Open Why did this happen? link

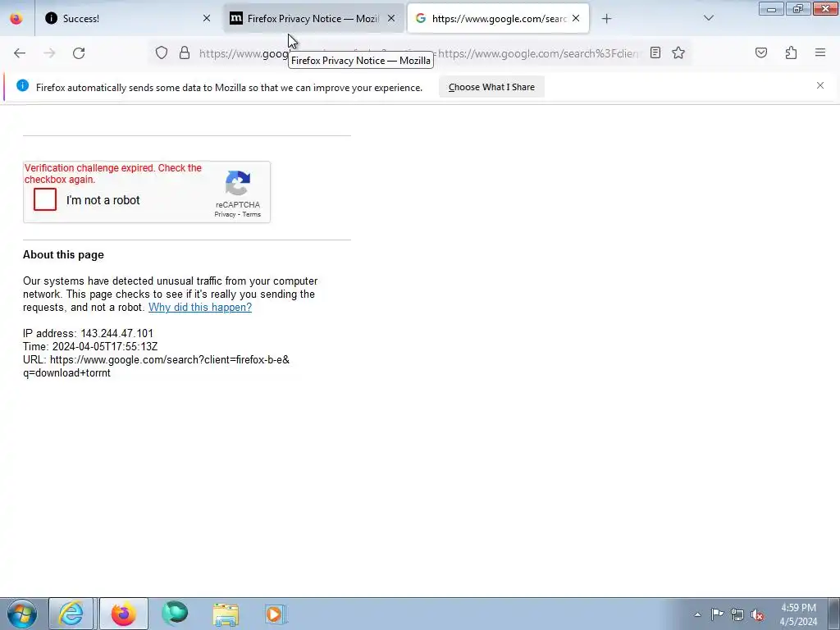[x=200, y=307]
